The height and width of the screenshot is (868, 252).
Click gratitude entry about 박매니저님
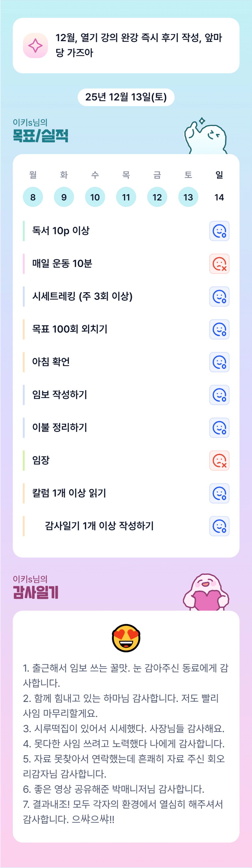(114, 789)
